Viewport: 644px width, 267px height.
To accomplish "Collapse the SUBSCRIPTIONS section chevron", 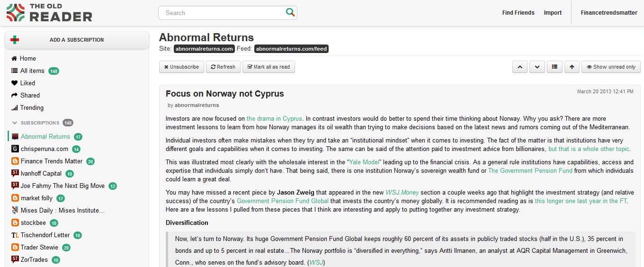I will click(x=15, y=123).
